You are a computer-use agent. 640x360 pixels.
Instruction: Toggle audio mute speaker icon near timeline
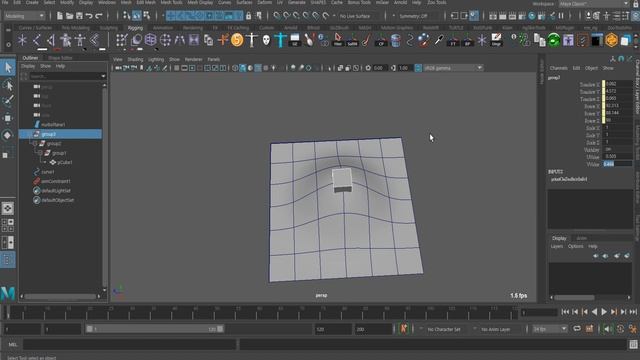click(x=607, y=329)
